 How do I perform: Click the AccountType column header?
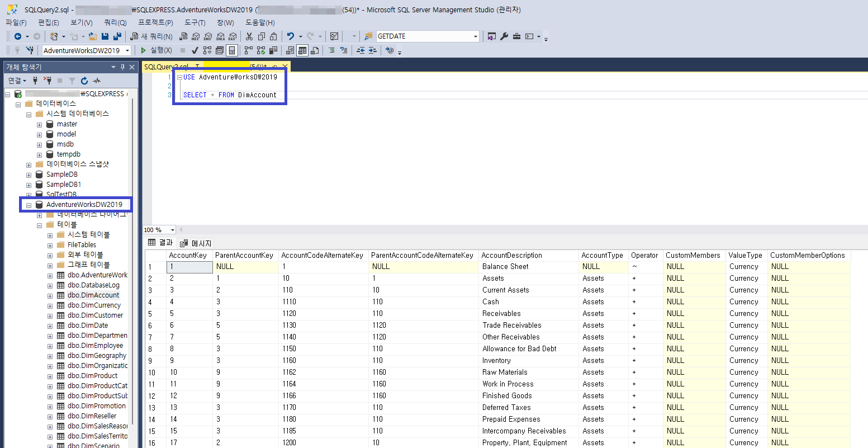[x=603, y=256]
